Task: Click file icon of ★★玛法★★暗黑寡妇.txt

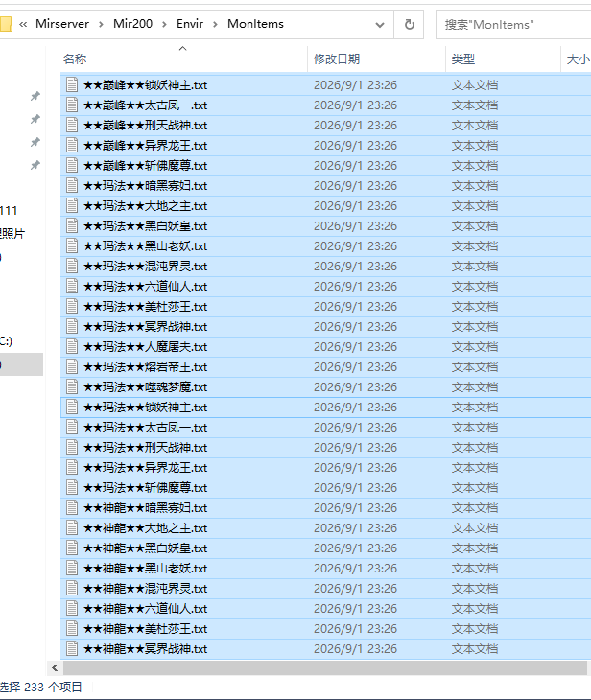Action: click(x=72, y=185)
